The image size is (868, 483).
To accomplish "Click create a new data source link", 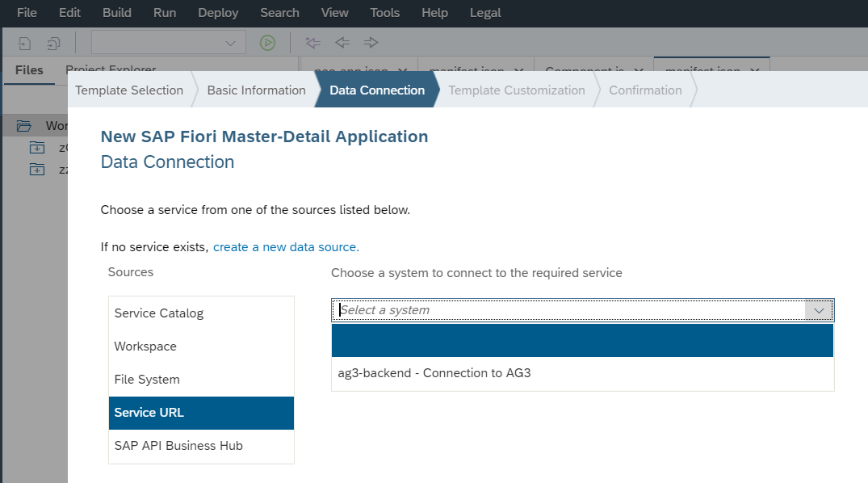I will tap(286, 247).
